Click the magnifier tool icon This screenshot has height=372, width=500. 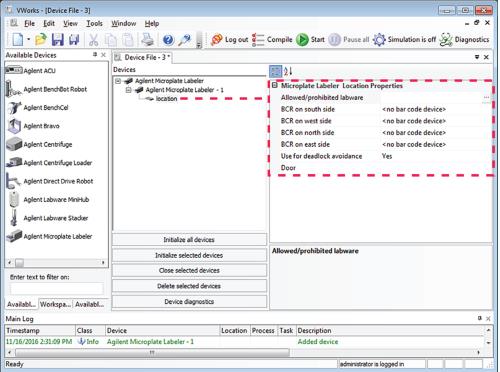click(184, 40)
